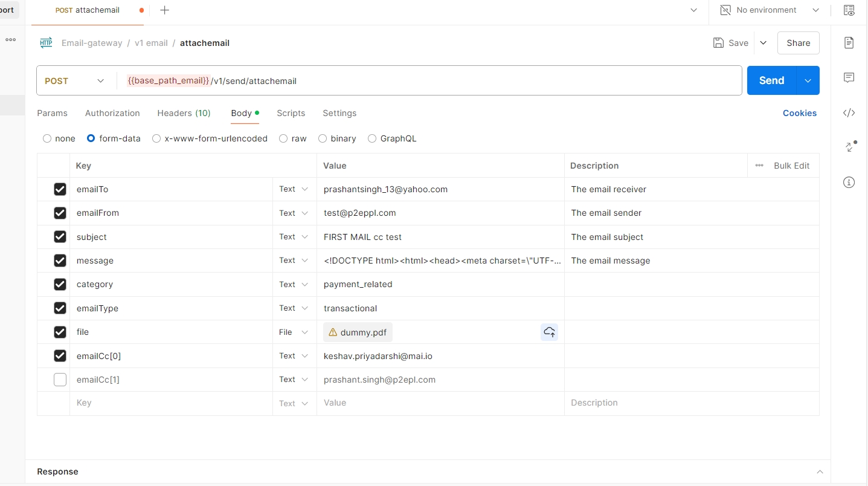Image resolution: width=868 pixels, height=486 pixels.
Task: Expand the Response panel chevron
Action: [820, 471]
